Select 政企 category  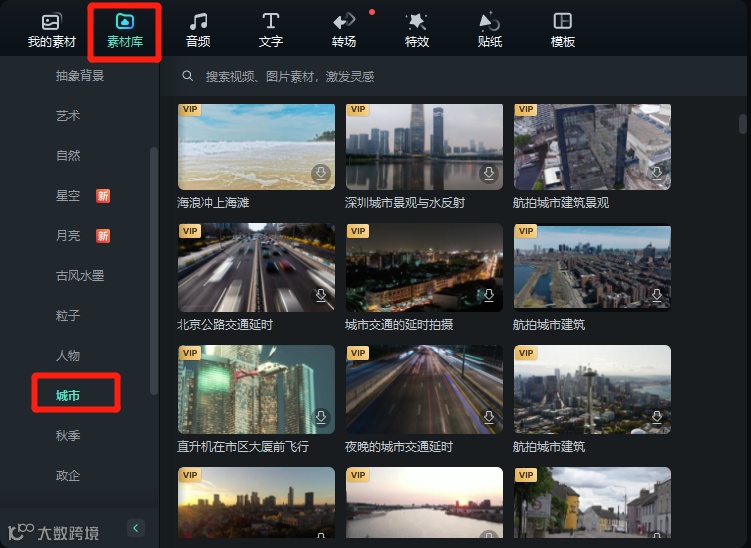68,475
